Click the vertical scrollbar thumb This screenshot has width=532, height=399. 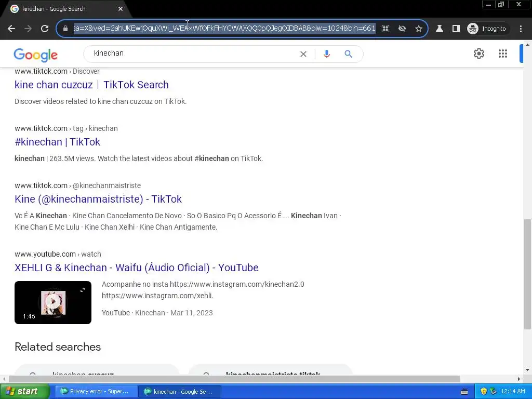click(527, 274)
